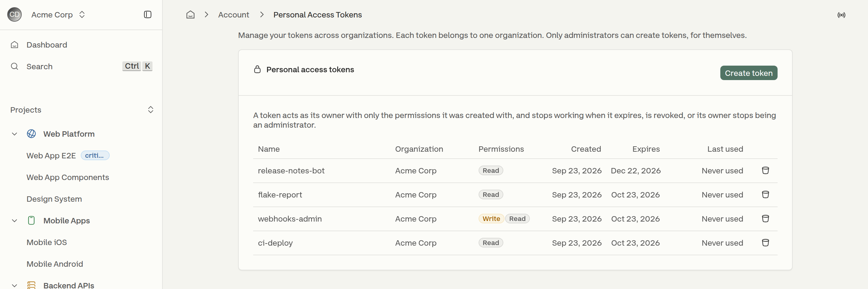Click the Write badge on webhooks-admin
Viewport: 868px width, 289px height.
pos(491,219)
